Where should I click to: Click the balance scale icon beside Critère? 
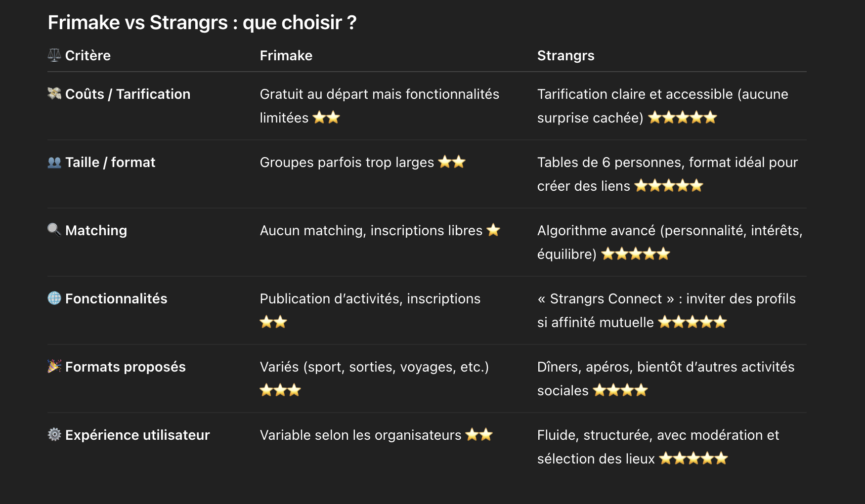click(54, 55)
